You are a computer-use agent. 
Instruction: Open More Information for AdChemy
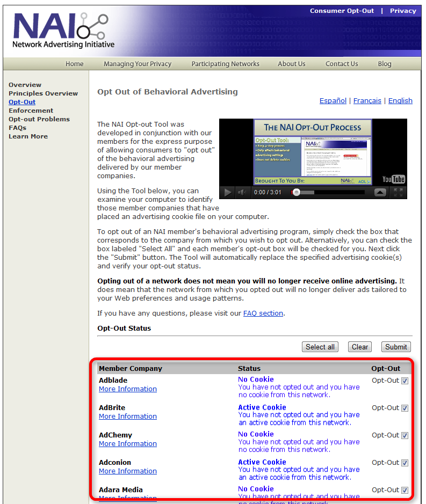128,443
